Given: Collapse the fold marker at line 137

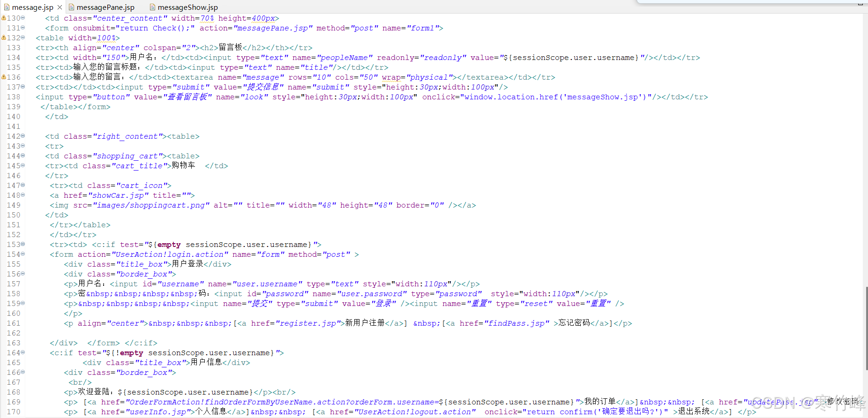Looking at the screenshot, I should point(22,87).
